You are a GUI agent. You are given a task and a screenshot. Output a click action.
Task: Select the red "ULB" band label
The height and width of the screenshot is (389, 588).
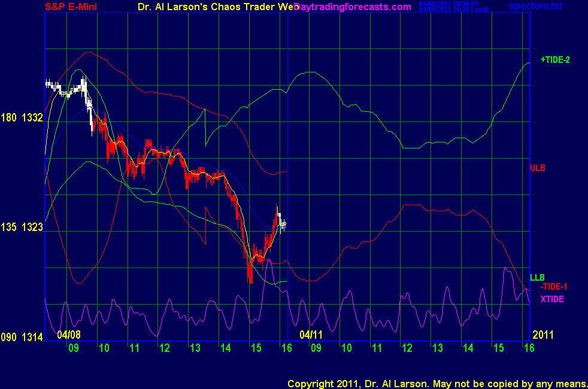coord(537,168)
